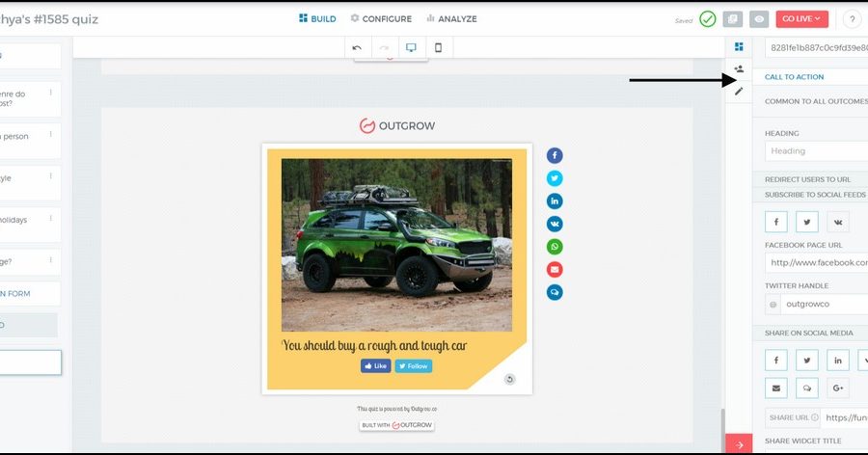Screen dimensions: 868x455
Task: Click the help question mark icon
Action: pyautogui.click(x=853, y=18)
